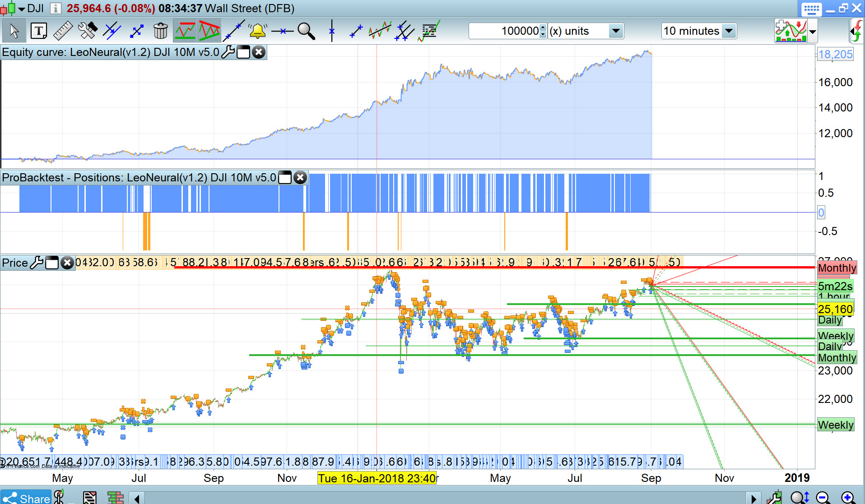
Task: Open the on-screen keyboard icon
Action: point(811,9)
